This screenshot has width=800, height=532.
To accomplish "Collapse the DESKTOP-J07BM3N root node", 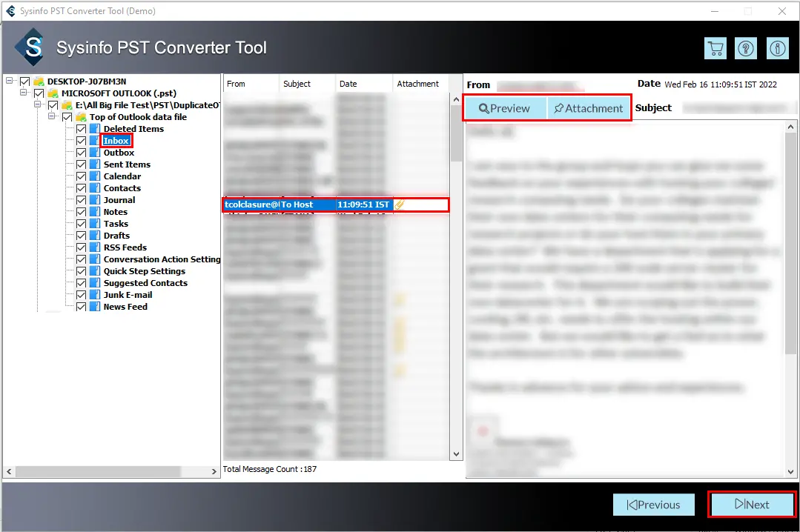I will [x=10, y=82].
